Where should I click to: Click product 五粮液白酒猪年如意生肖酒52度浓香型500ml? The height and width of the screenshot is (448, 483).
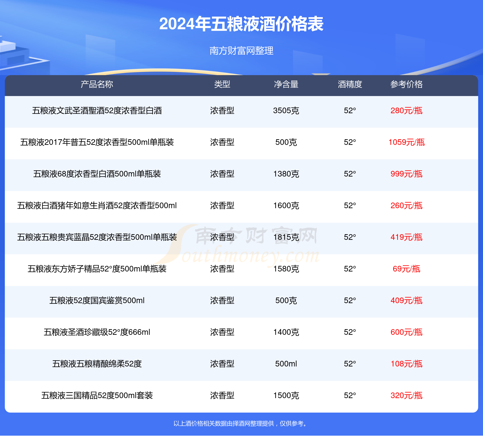pos(97,205)
